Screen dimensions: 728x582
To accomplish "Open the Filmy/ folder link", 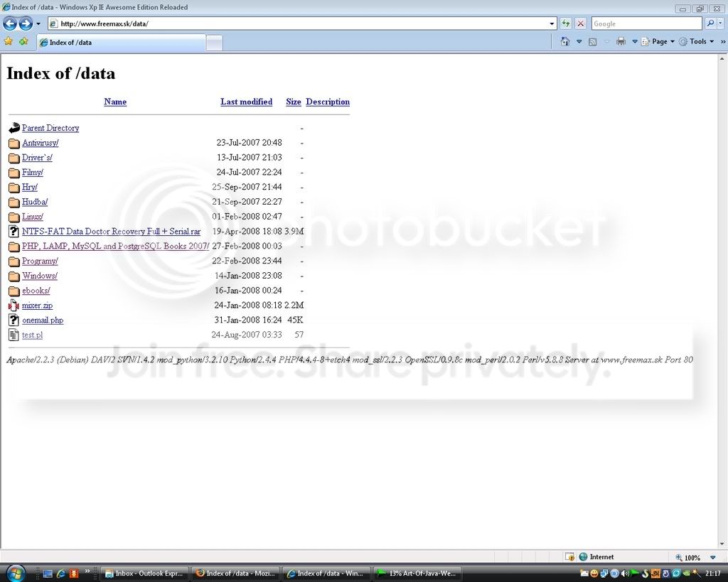I will (x=33, y=172).
